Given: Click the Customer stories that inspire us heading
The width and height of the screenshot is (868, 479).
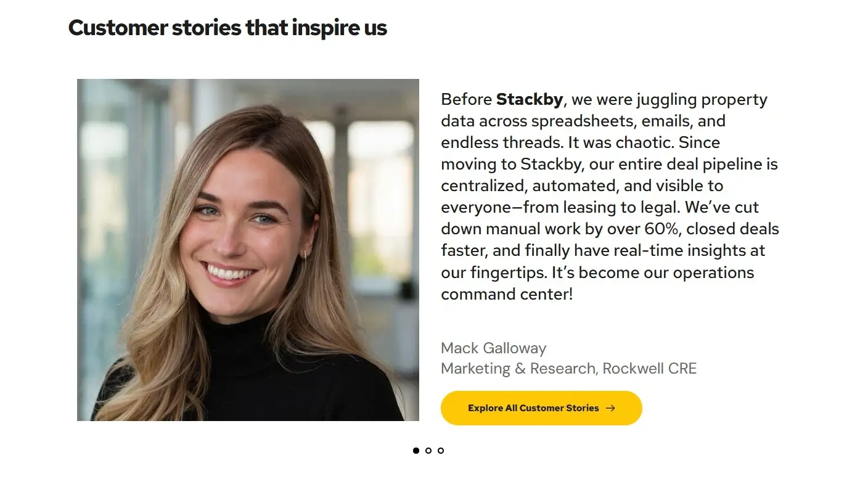Looking at the screenshot, I should 227,27.
